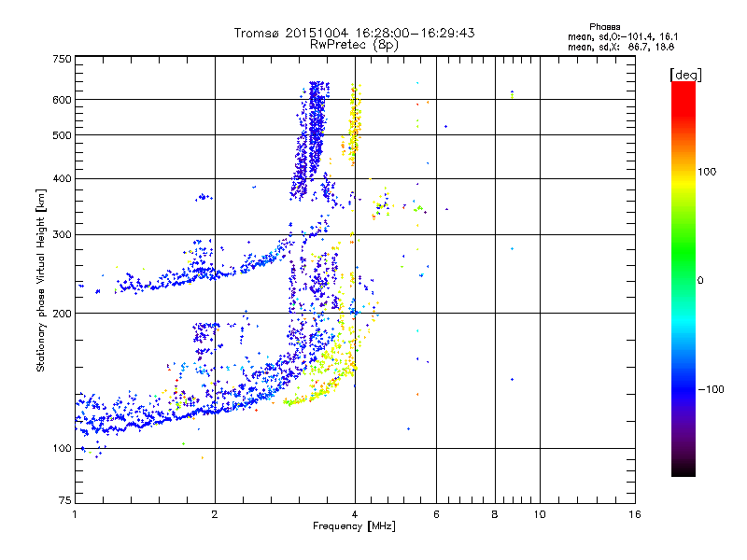Click the plot title 'Tromsø 20151004 16:28:00-16:29:43'

354,33
